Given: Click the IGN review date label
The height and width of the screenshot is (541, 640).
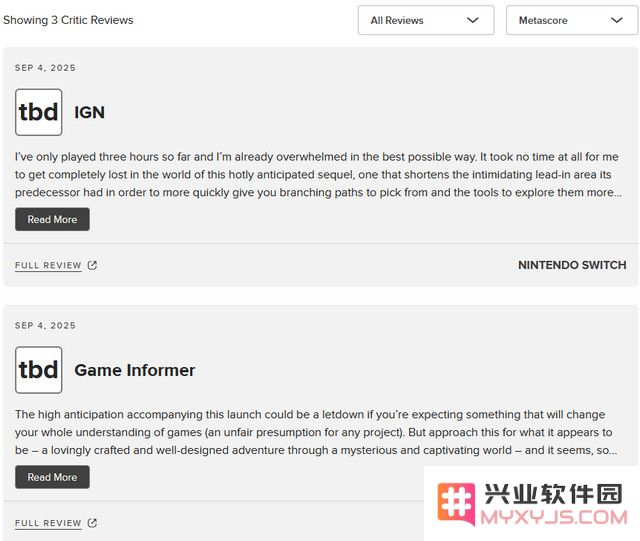Looking at the screenshot, I should pos(45,68).
